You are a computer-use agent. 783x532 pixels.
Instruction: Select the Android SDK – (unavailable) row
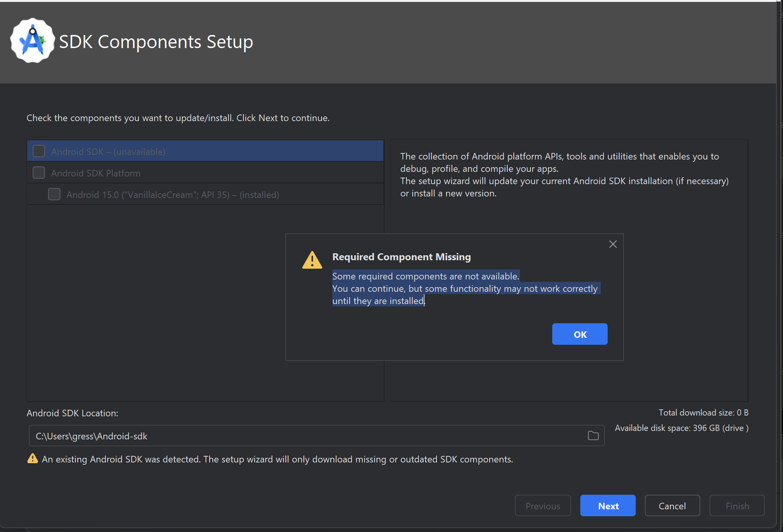205,151
